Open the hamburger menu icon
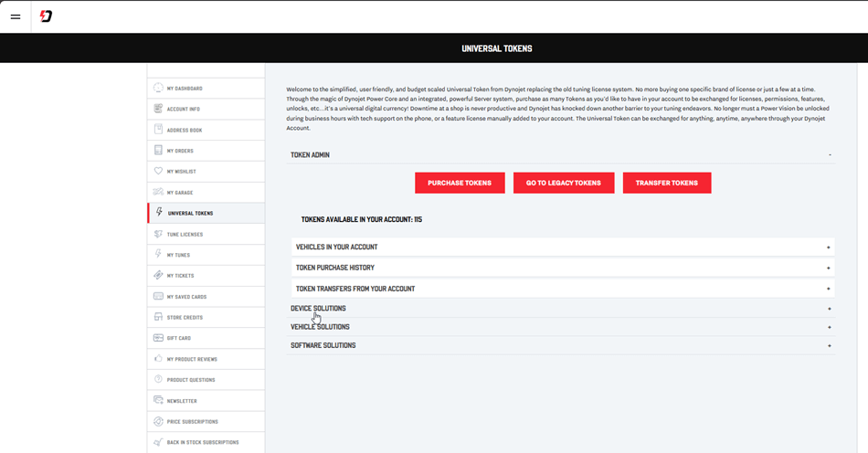Screen dimensions: 868x453 tap(16, 16)
